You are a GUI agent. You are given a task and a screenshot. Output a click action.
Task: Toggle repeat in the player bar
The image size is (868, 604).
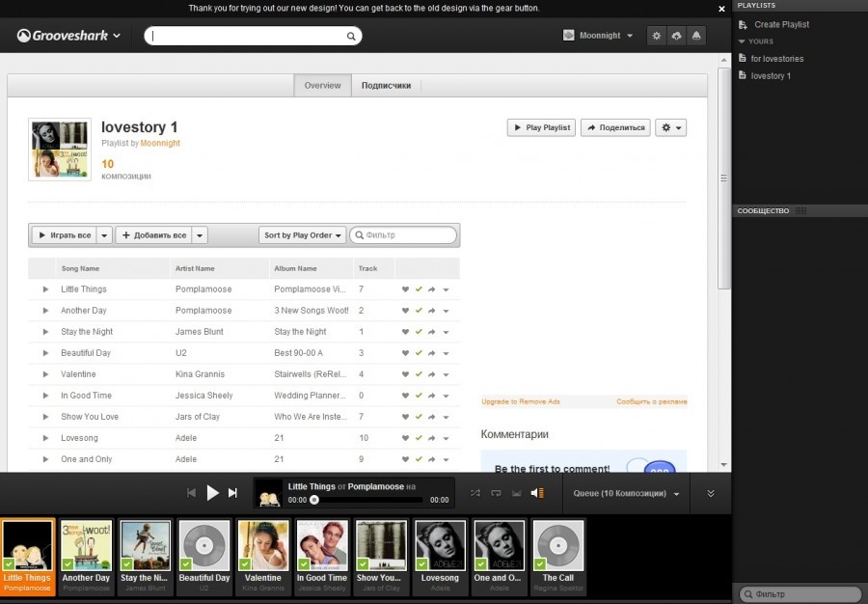[496, 493]
